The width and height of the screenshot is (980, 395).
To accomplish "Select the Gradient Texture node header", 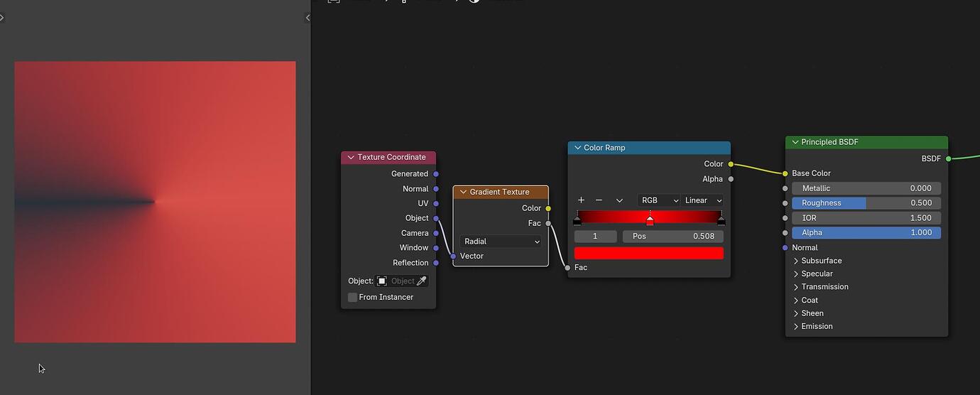I will tap(501, 193).
